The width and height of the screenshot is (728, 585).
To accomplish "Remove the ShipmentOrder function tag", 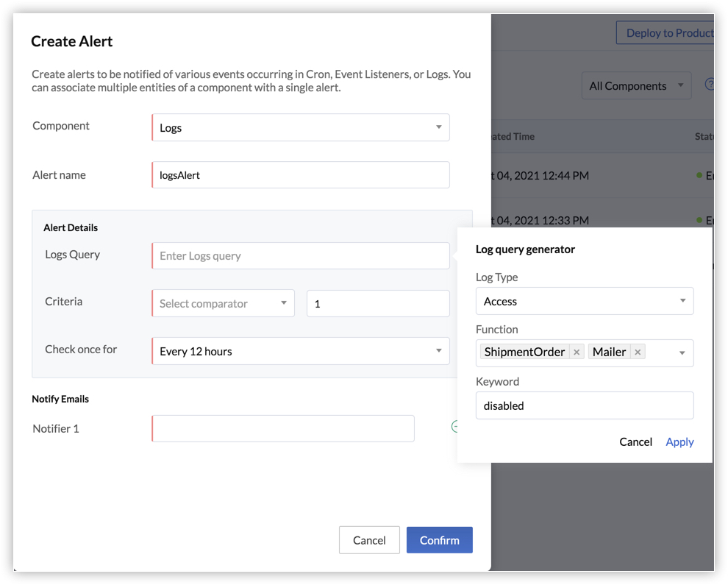I will [577, 352].
